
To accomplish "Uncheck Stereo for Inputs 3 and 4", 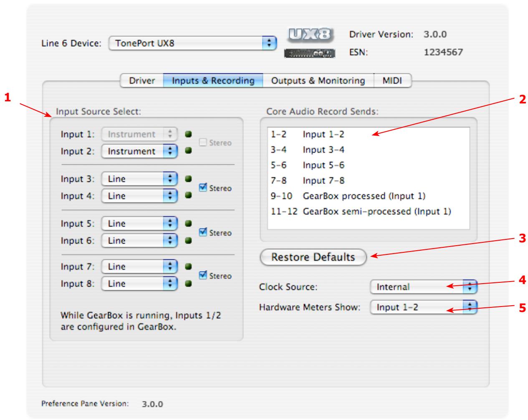I will 203,188.
